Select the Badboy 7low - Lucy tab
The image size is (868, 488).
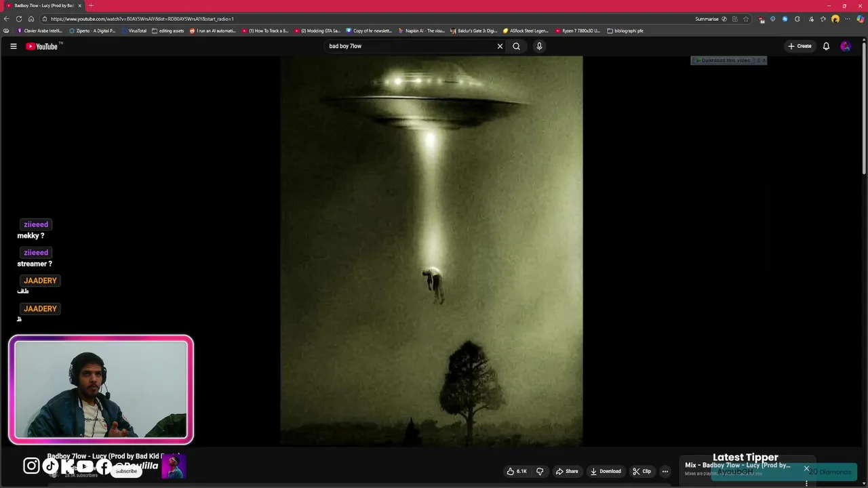43,5
